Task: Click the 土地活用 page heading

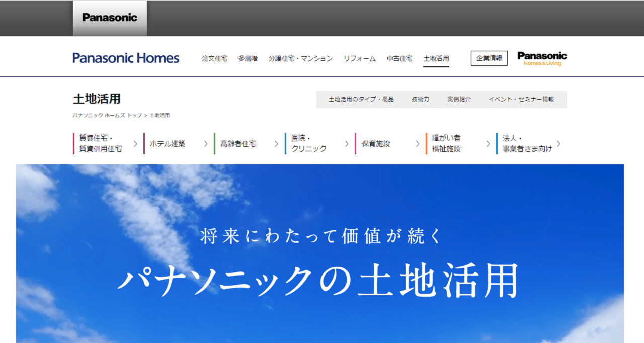Action: pyautogui.click(x=97, y=99)
